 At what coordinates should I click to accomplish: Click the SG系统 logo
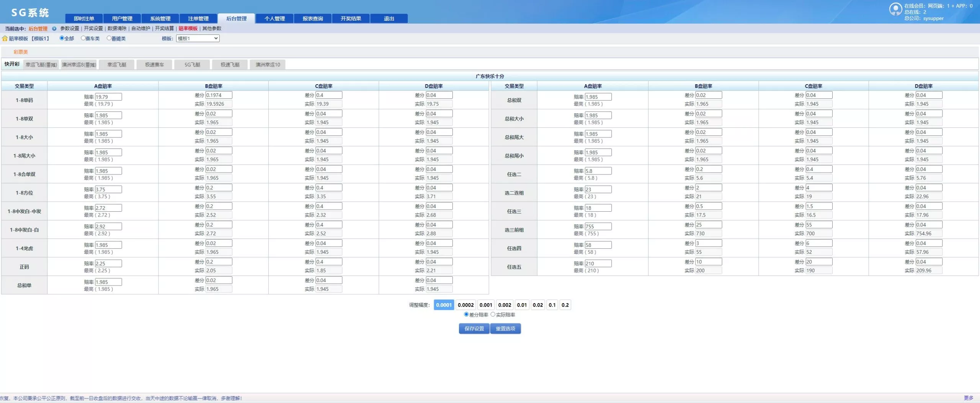(x=30, y=13)
